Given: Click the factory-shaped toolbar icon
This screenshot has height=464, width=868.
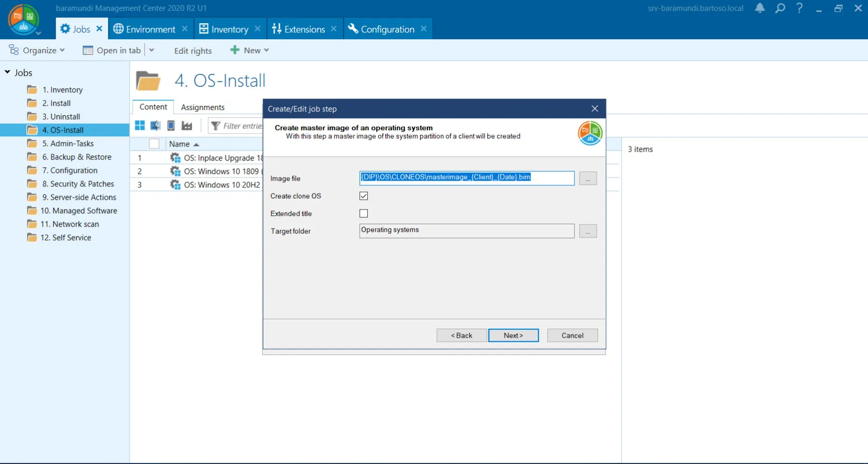Looking at the screenshot, I should [x=187, y=125].
